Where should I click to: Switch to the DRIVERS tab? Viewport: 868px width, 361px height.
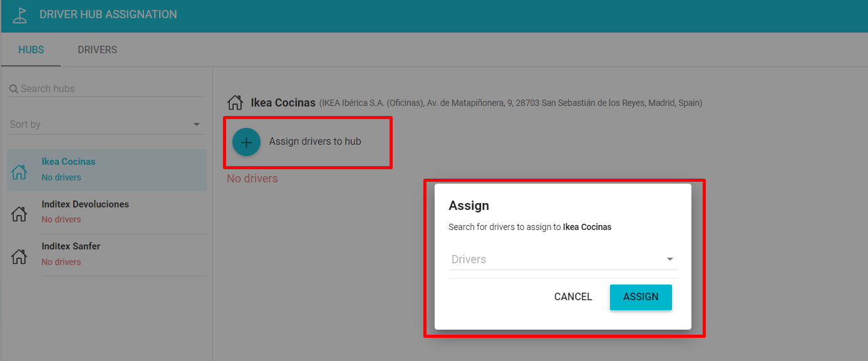coord(97,50)
